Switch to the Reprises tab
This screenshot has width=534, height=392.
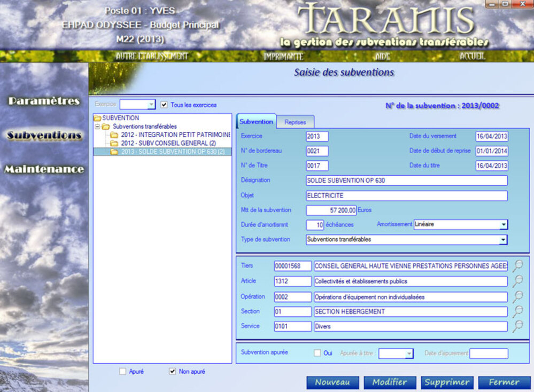(x=295, y=122)
